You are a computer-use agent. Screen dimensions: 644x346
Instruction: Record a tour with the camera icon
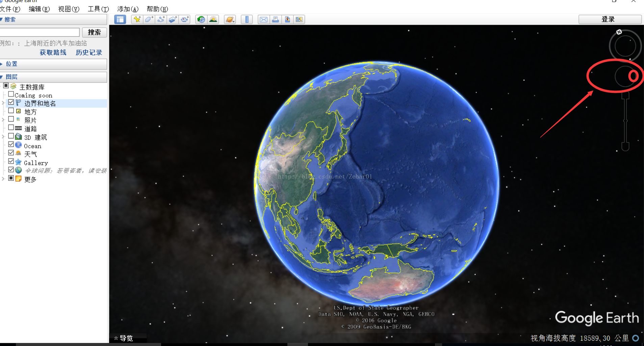184,20
